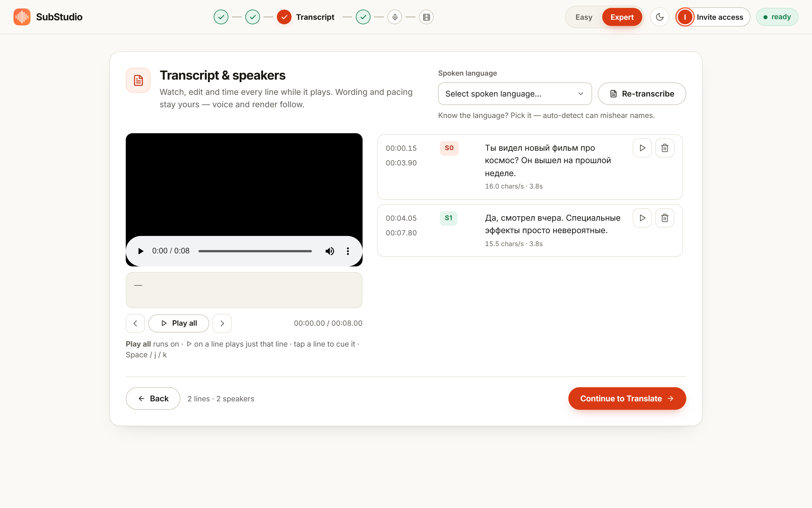The height and width of the screenshot is (508, 812).
Task: Start video playback in player
Action: [141, 251]
